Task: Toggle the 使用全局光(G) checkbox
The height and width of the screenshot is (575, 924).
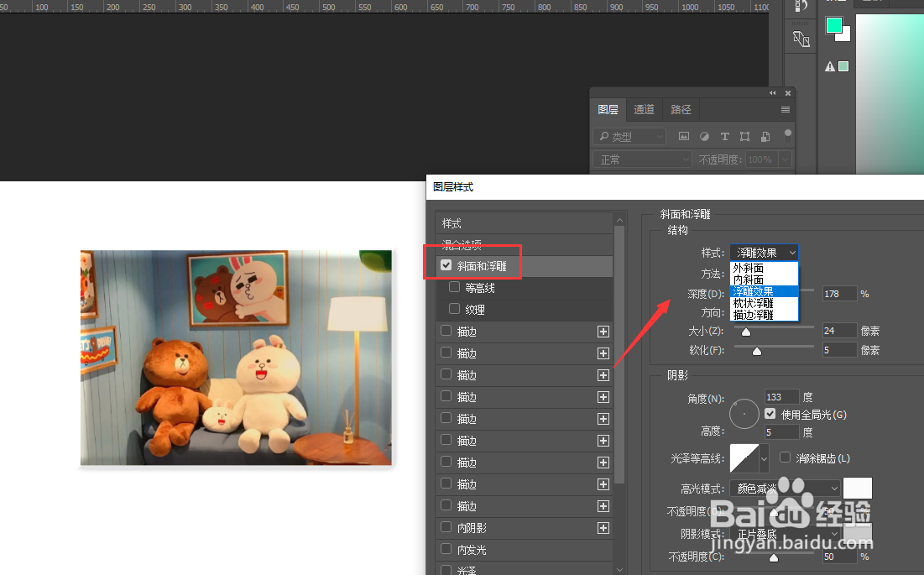Action: 770,414
